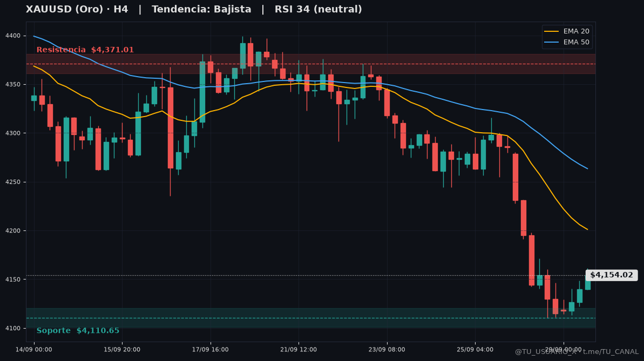Screen dimensions: 644x361
Task: Click the 17/09 16:00 x-axis label
Action: [x=211, y=350]
